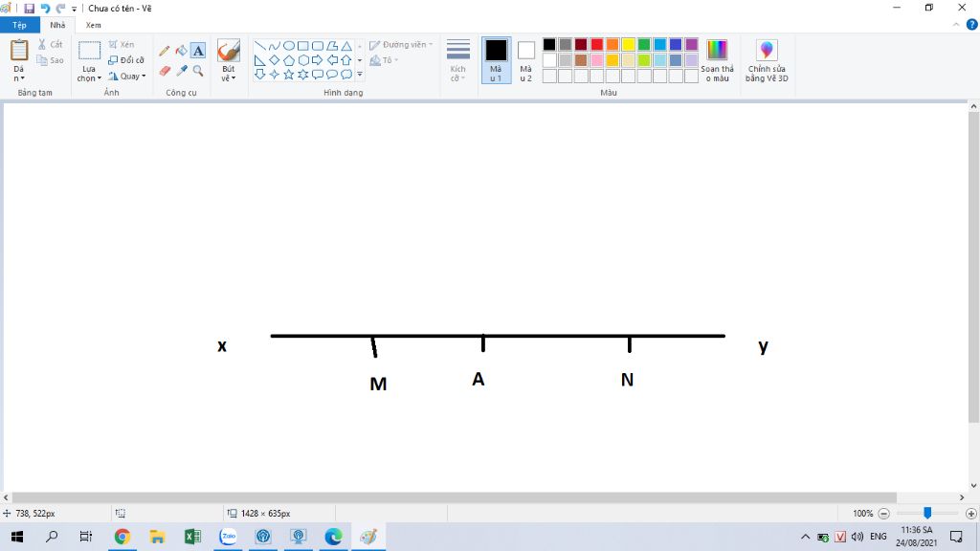The image size is (980, 551).
Task: Open Paint Help question mark
Action: pyautogui.click(x=972, y=25)
